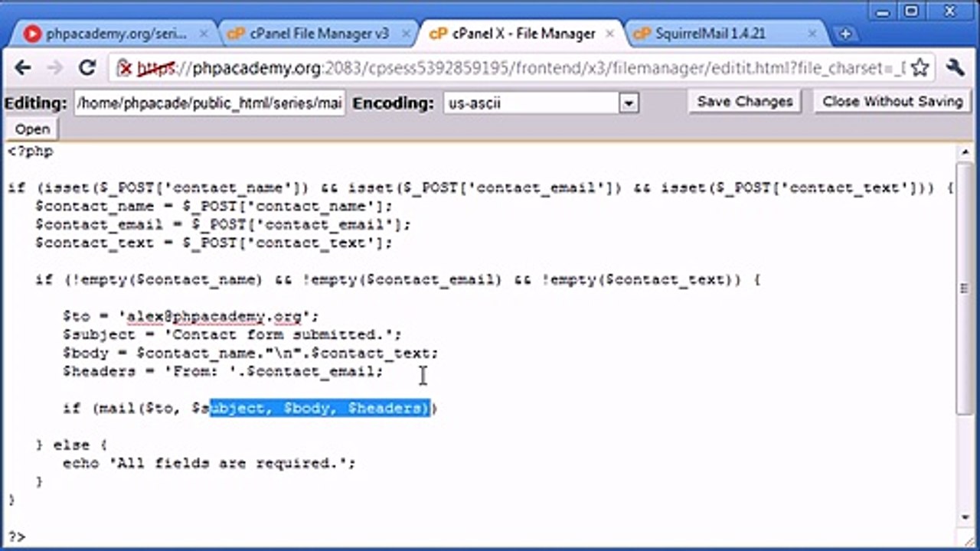Click the highlighted 'ubject, $body, $headers)' text
Screen dimensions: 980x551
point(321,408)
